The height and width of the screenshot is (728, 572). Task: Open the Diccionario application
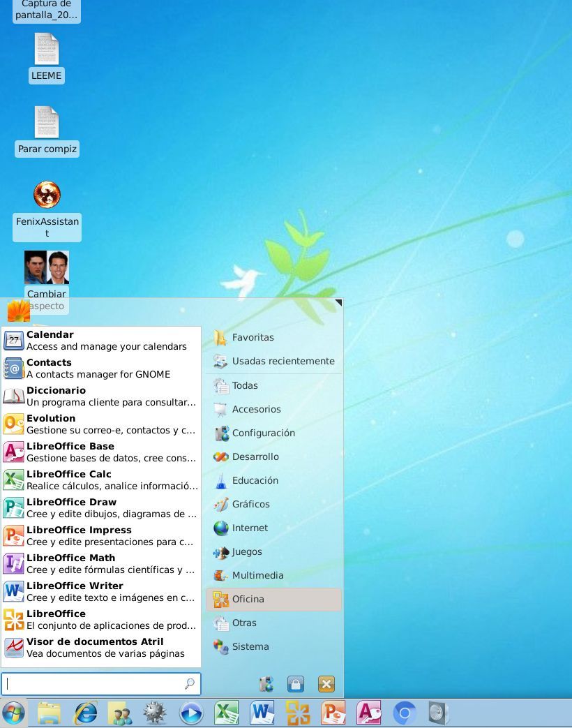[x=101, y=396]
